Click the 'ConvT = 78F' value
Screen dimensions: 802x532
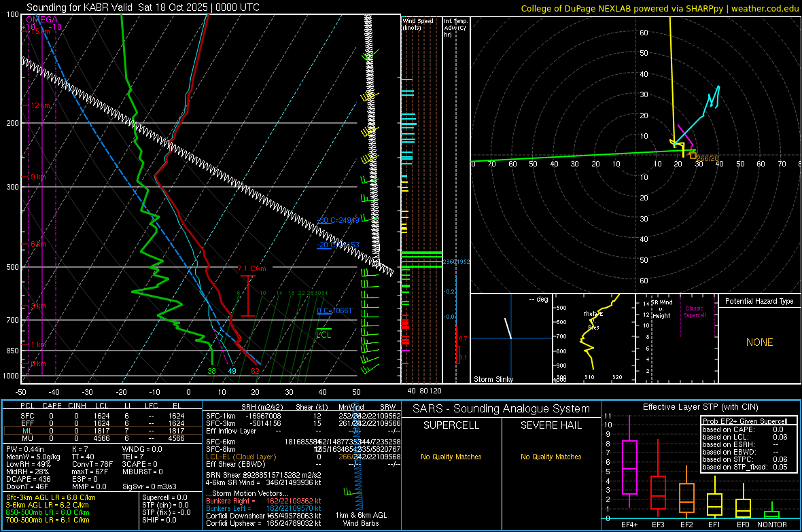tap(92, 465)
